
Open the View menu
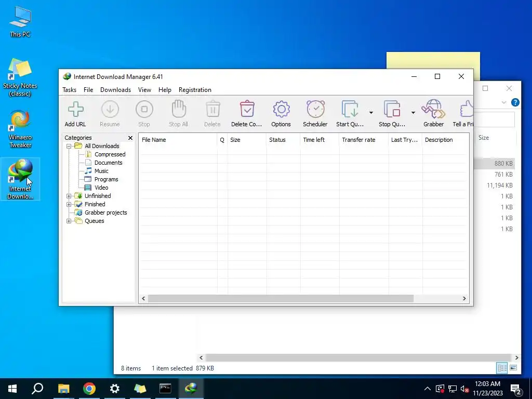(x=144, y=90)
